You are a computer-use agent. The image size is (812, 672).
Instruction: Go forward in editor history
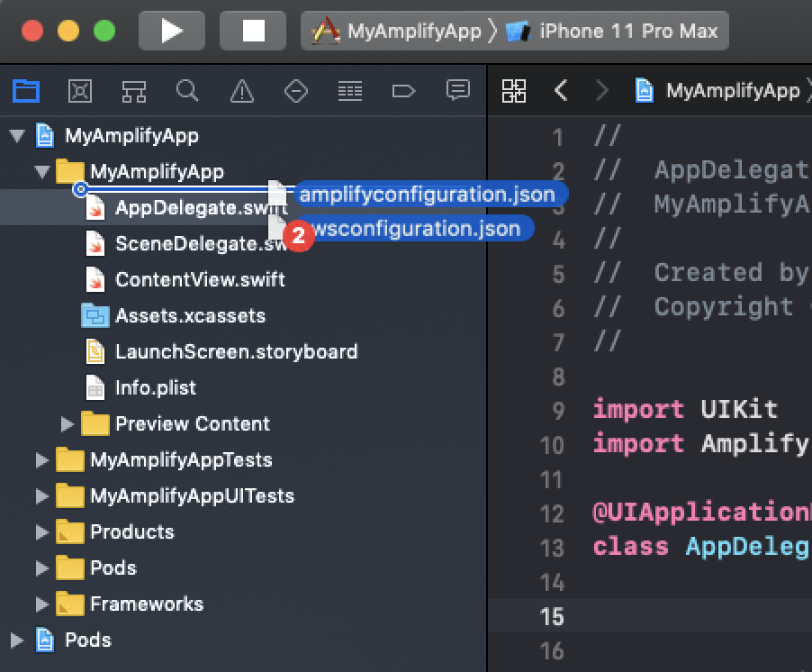601,91
